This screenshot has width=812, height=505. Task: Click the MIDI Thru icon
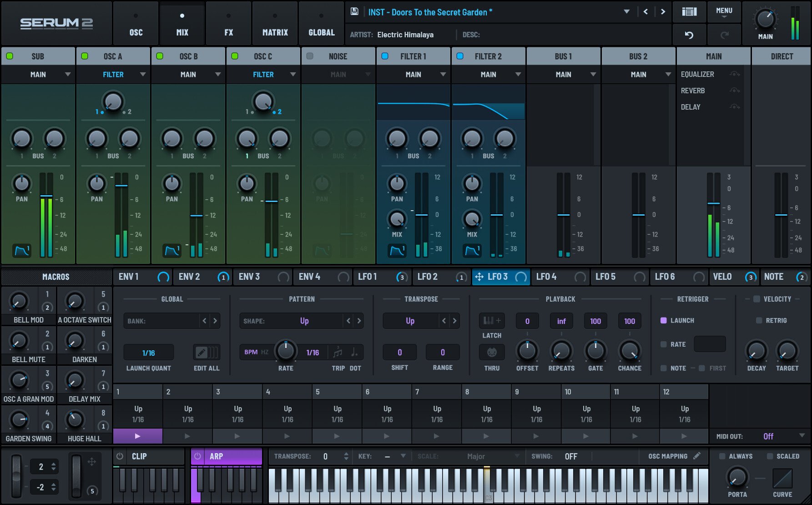[x=491, y=352]
